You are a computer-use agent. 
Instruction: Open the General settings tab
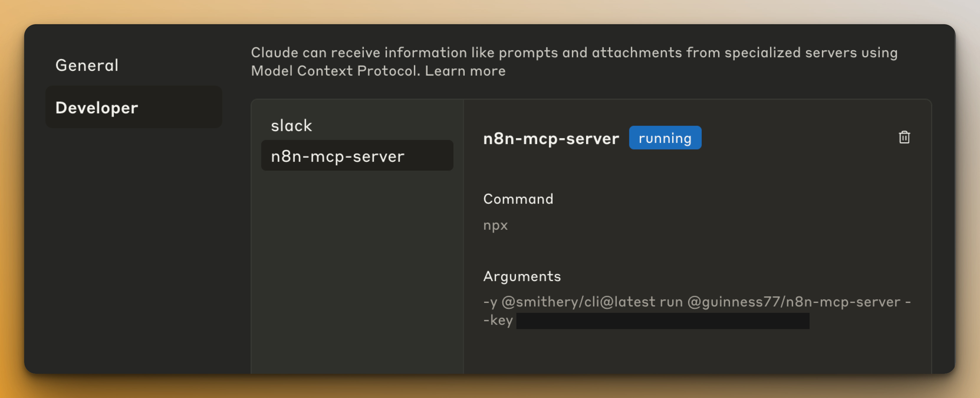[87, 65]
